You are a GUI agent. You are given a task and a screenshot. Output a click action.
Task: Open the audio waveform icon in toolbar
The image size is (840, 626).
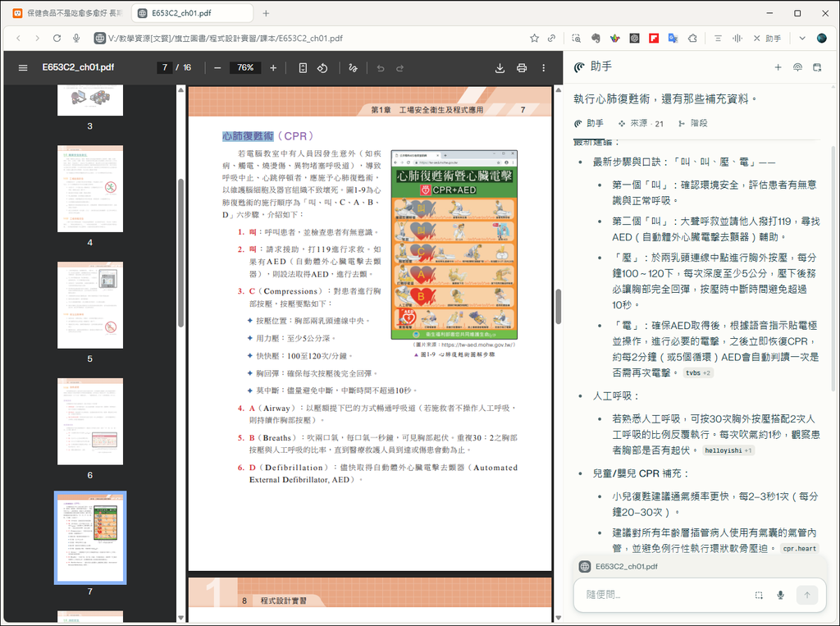click(x=737, y=38)
